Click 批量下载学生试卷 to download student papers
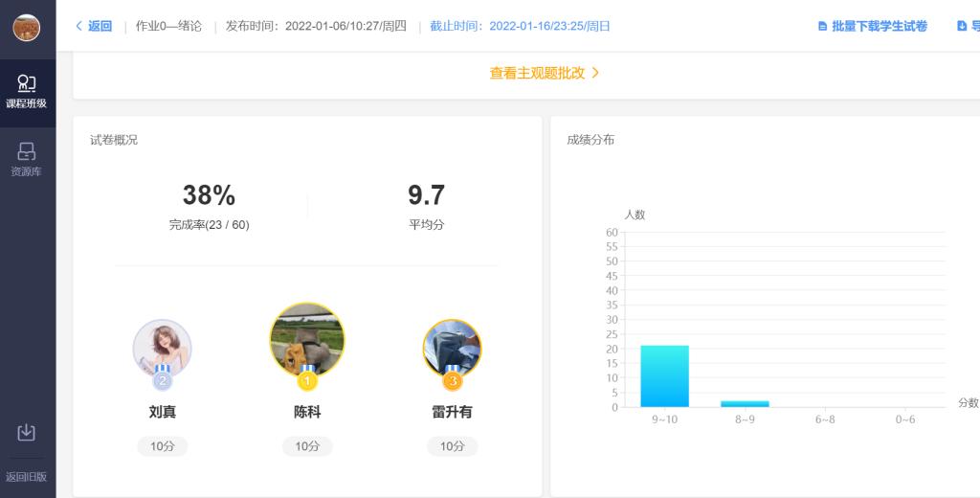 873,26
